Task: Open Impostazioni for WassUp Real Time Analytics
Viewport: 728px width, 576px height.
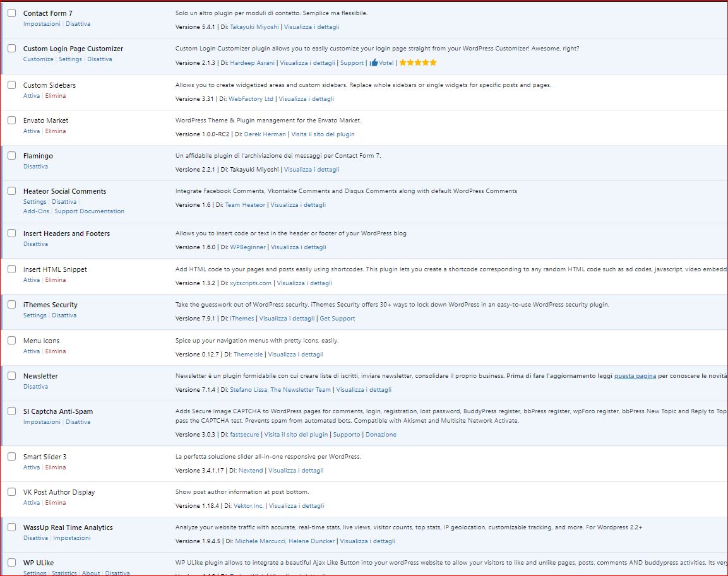Action: coord(72,538)
